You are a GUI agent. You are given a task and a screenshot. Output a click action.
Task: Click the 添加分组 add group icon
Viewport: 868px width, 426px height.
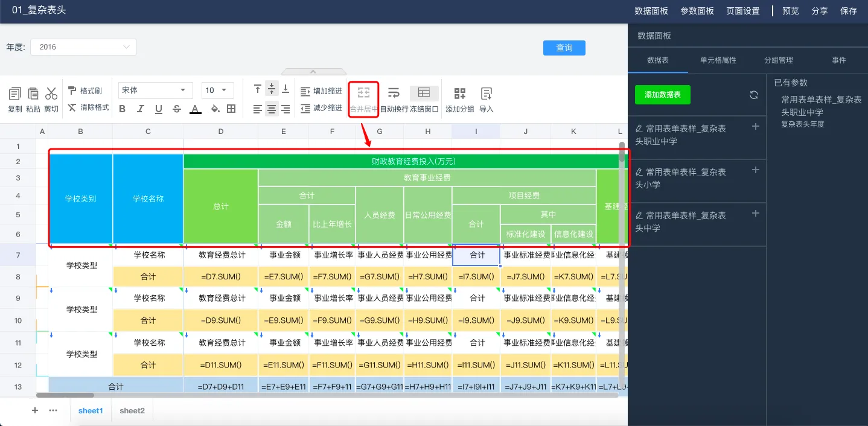[x=460, y=93]
